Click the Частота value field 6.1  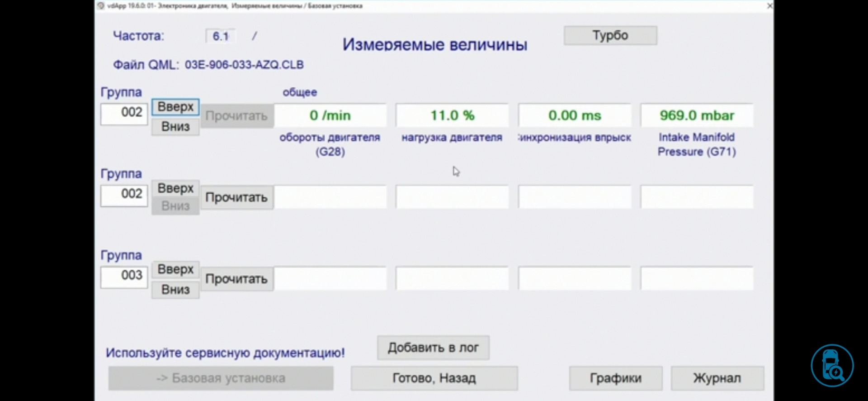click(x=220, y=36)
